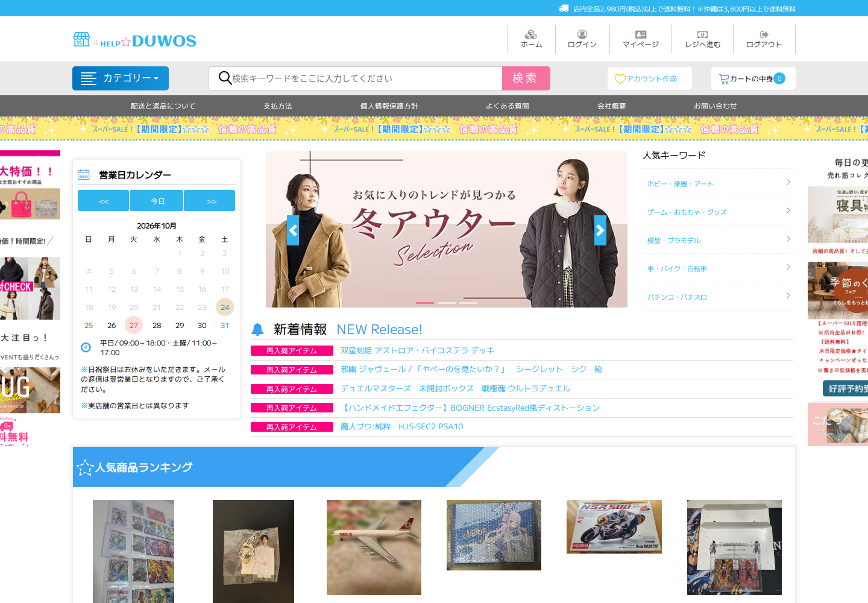Show previous banner slide arrow

tap(293, 230)
